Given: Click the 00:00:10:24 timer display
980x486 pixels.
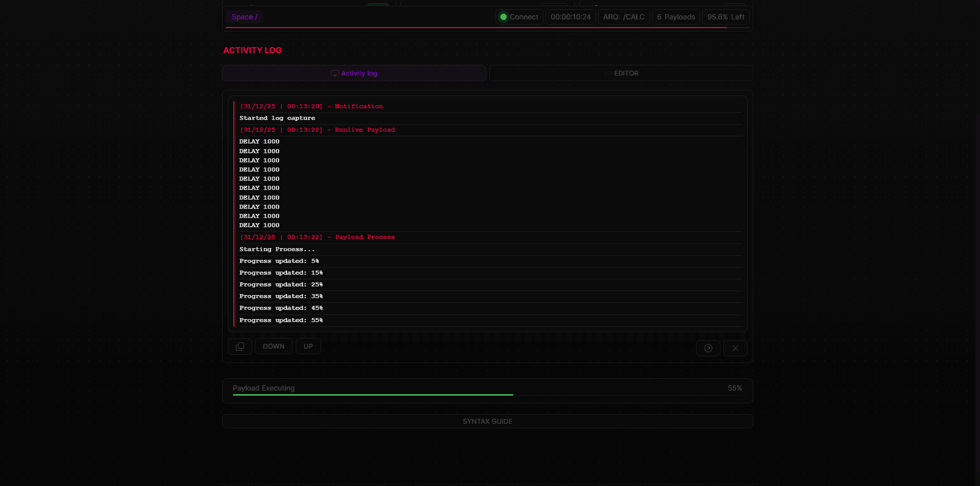Looking at the screenshot, I should pos(570,17).
